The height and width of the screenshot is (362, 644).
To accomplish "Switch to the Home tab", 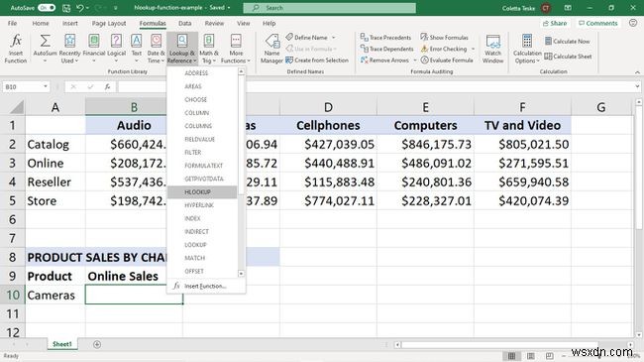I will (41, 24).
